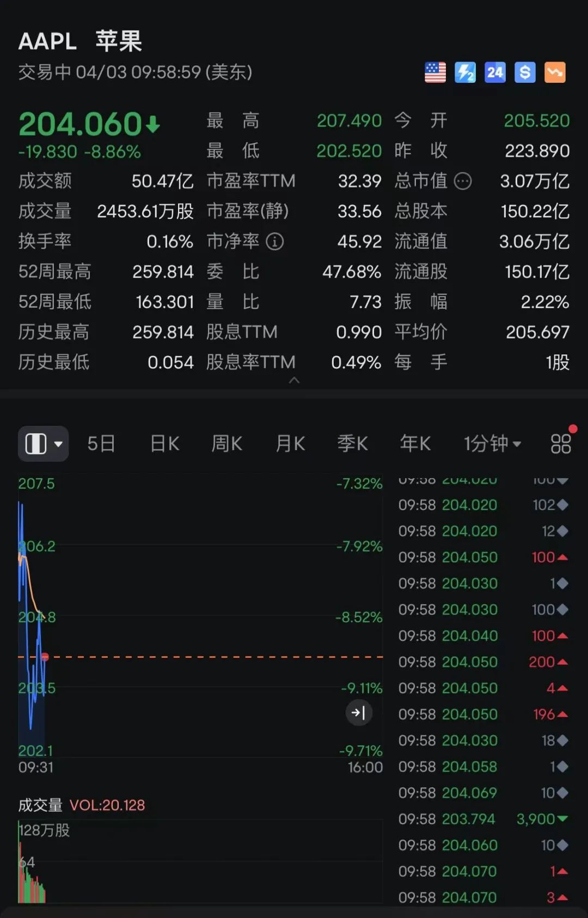Tap the volume bars chart

click(x=200, y=861)
